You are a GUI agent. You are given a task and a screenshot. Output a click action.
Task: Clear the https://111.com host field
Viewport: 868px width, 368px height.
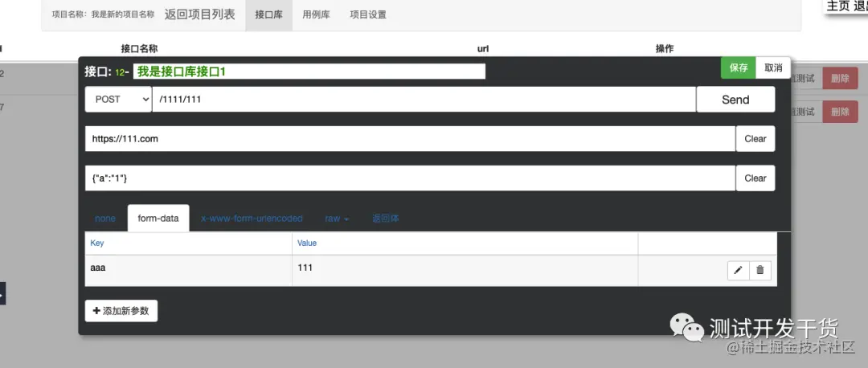coord(755,139)
